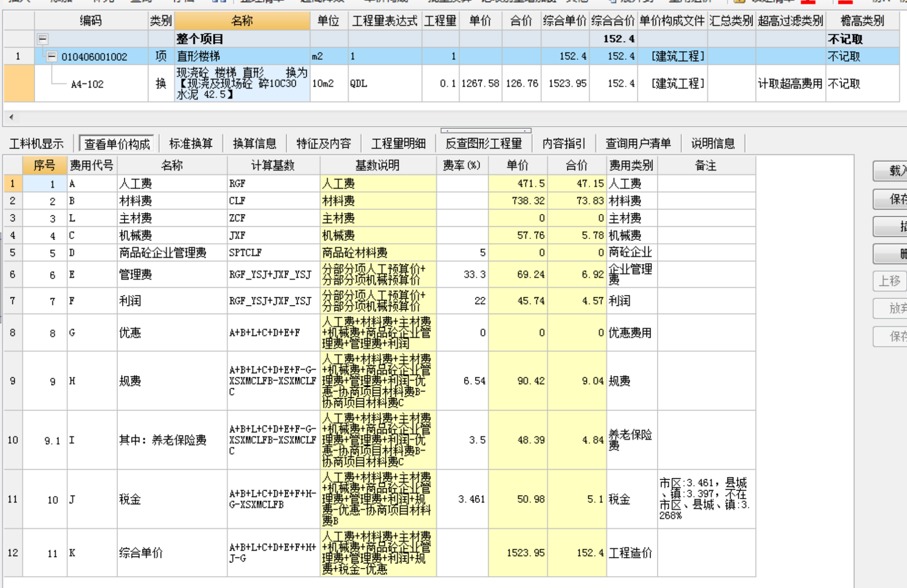Select the 人工费 name cell in row A
The height and width of the screenshot is (588, 907).
coord(172,183)
